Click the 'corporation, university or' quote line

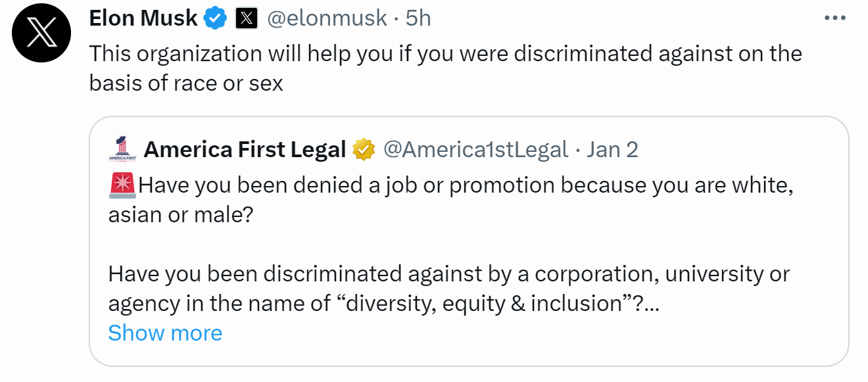662,274
